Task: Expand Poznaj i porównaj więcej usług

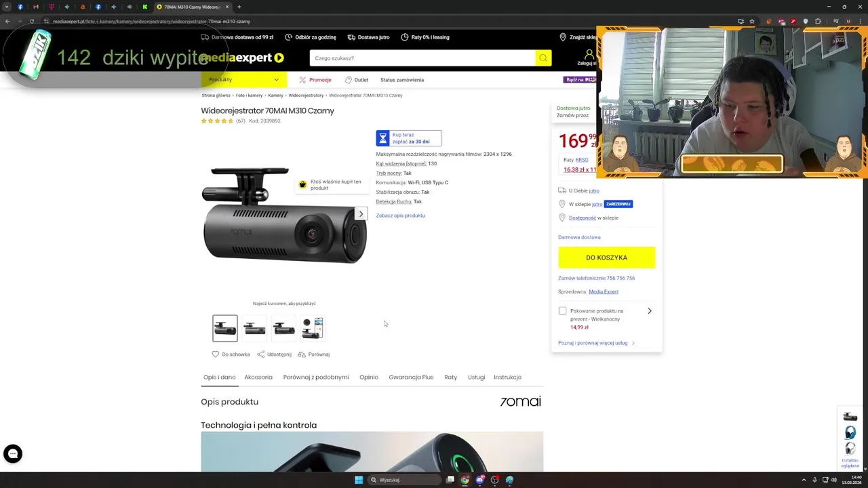Action: pyautogui.click(x=596, y=343)
